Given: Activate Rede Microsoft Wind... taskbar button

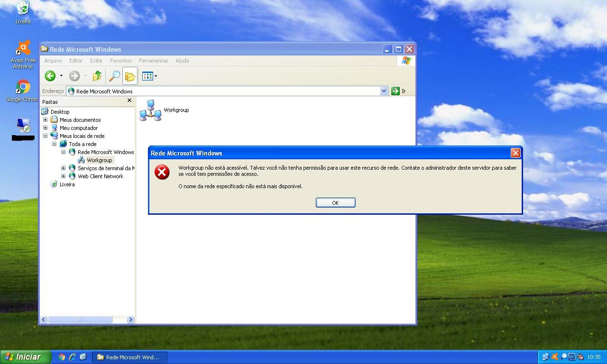Looking at the screenshot, I should coord(130,357).
